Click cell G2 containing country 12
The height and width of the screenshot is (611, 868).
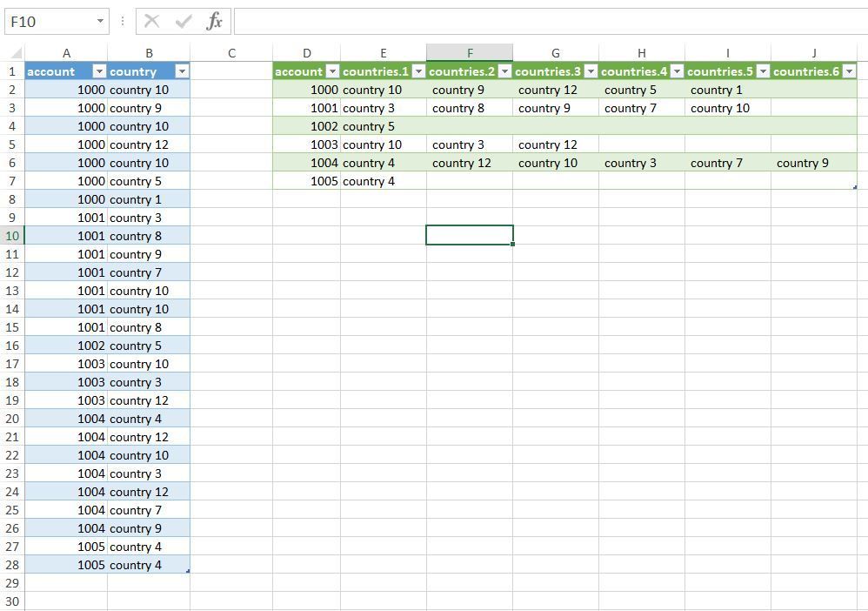(556, 90)
